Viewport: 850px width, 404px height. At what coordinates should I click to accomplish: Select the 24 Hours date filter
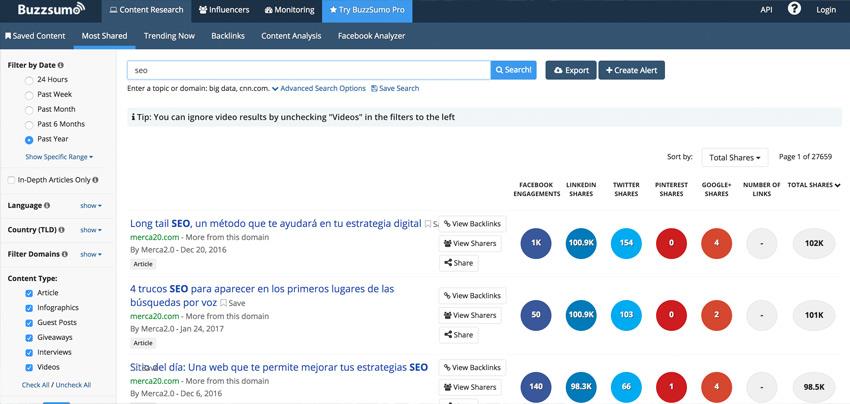coord(29,80)
